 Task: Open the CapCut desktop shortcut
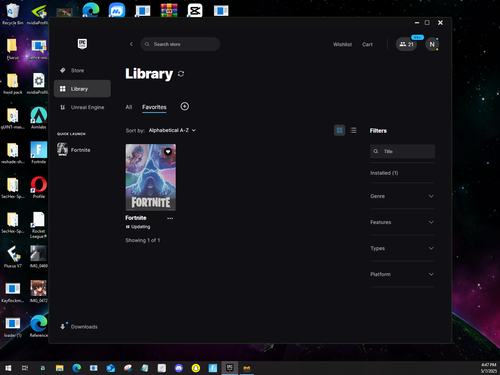coord(195,11)
